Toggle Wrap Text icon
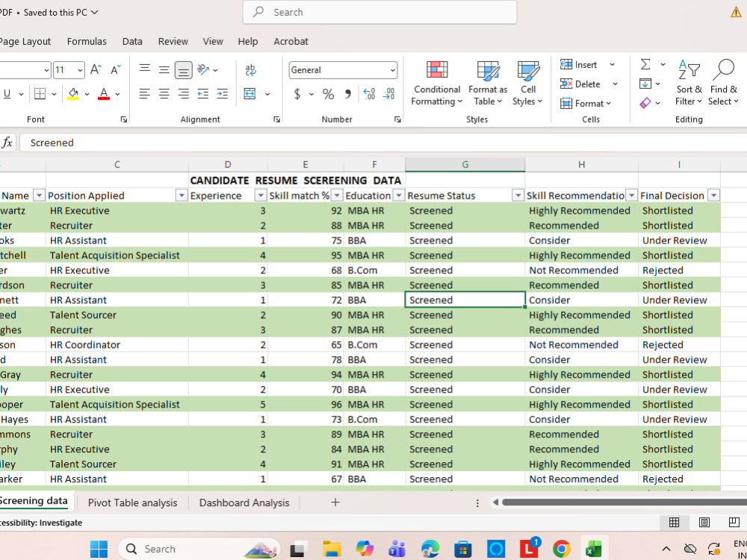Viewport: 747px width, 560px height. pos(250,70)
